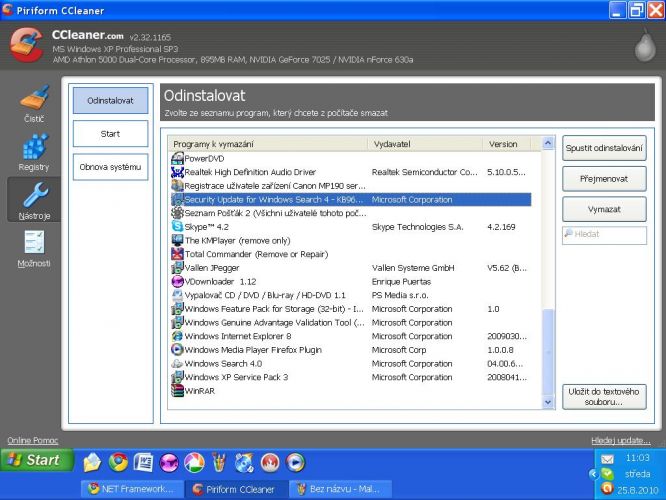This screenshot has width=666, height=500.
Task: Select Registrace uživatele zařízení Canon MP190 row
Action: point(351,186)
